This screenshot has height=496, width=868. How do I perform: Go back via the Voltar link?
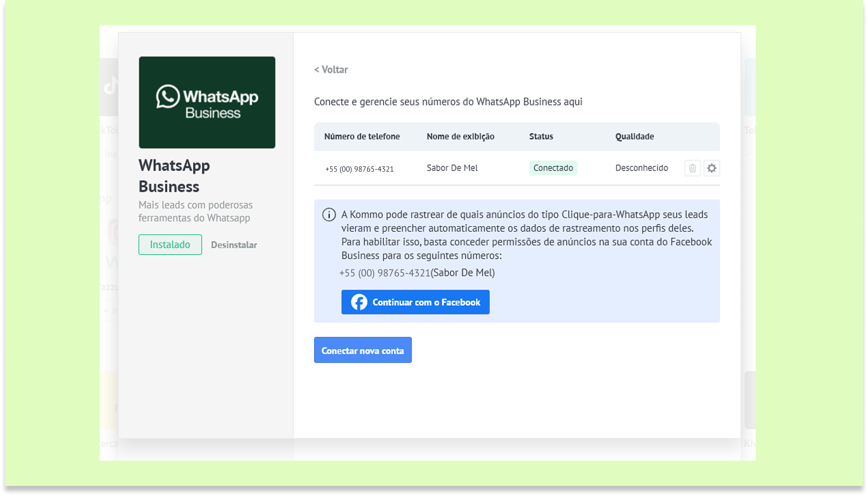coord(331,69)
